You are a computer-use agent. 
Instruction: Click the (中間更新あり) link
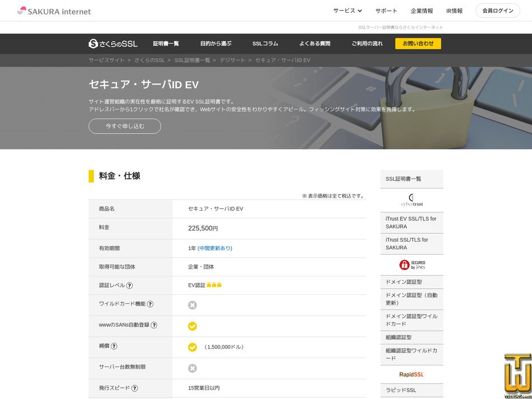pyautogui.click(x=215, y=248)
